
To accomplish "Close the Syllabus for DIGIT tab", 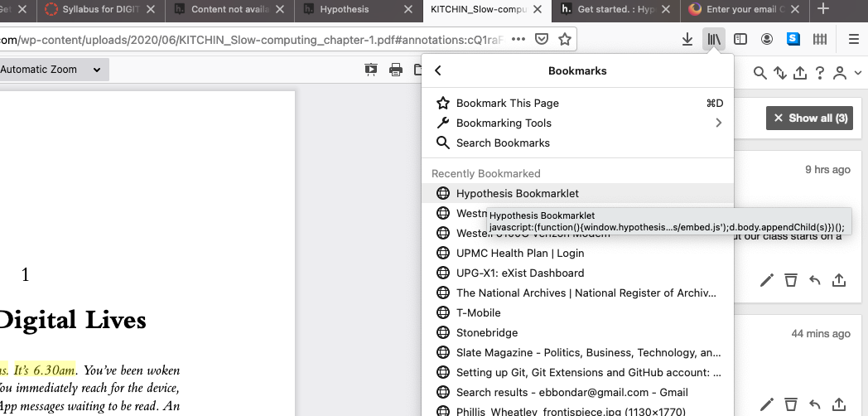I will (151, 9).
